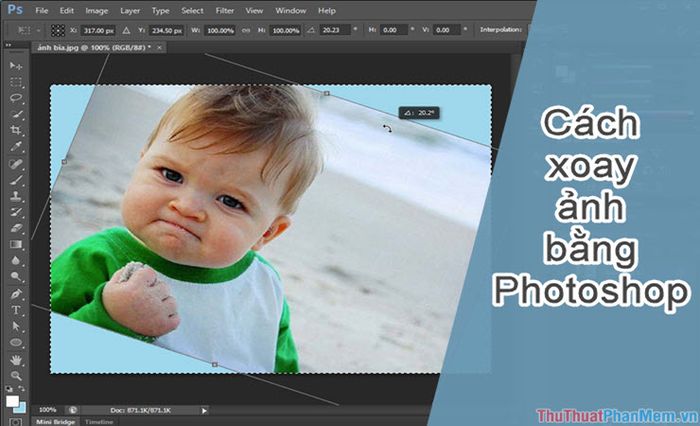Viewport: 700px width, 426px height.
Task: Open the Image menu
Action: click(97, 10)
